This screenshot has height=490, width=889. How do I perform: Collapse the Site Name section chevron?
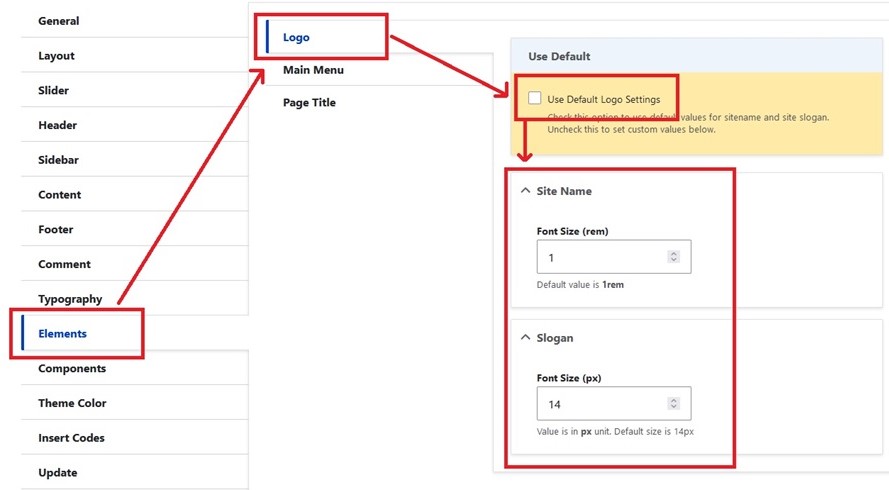[x=525, y=190]
